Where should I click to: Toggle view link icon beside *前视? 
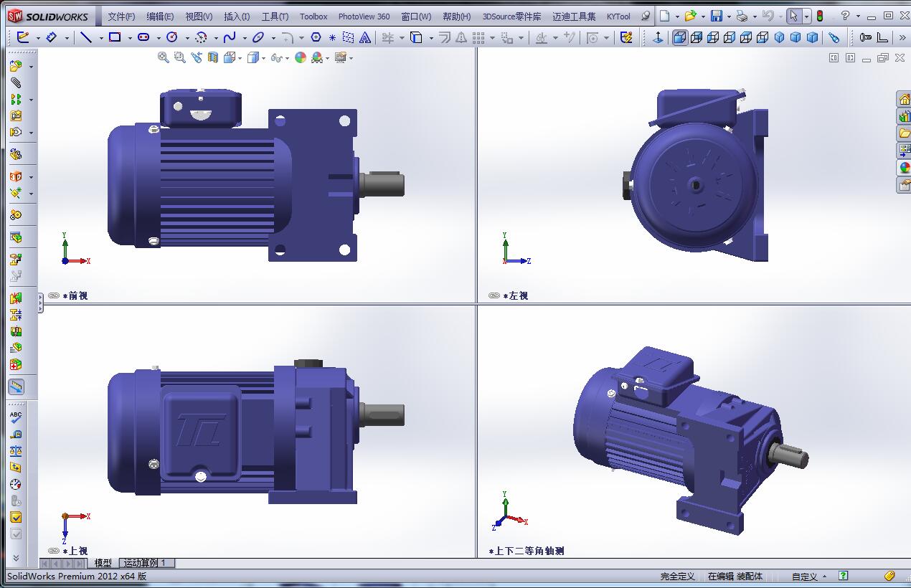point(54,295)
